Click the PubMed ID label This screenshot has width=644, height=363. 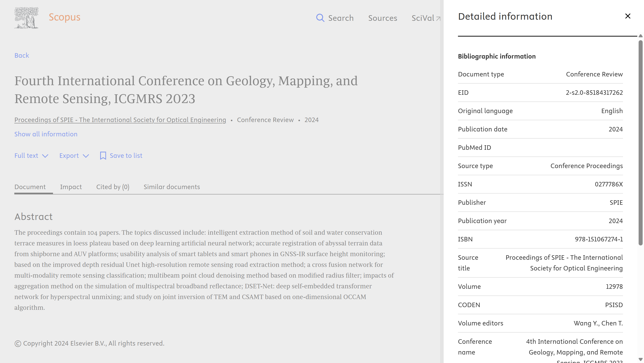475,148
